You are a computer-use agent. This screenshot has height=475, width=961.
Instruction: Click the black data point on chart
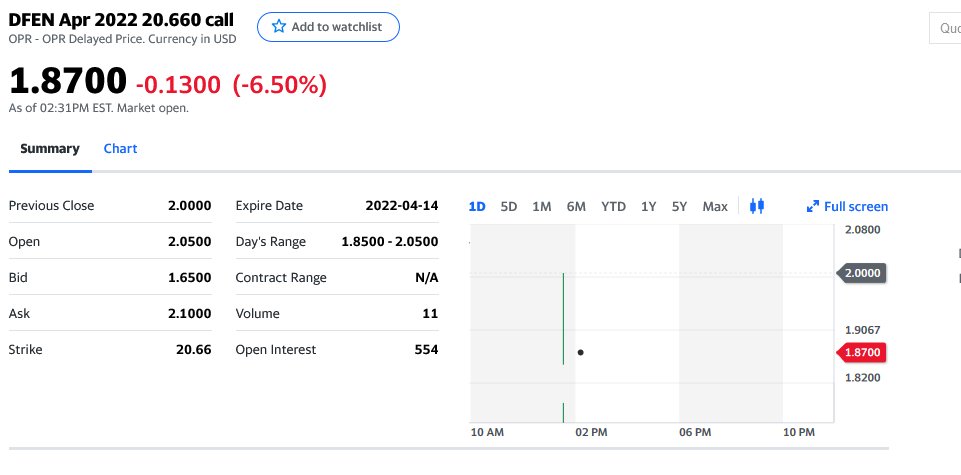point(580,352)
